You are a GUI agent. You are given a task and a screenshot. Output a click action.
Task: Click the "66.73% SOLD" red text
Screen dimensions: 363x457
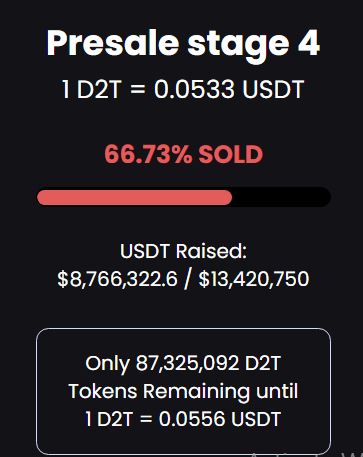click(x=184, y=155)
